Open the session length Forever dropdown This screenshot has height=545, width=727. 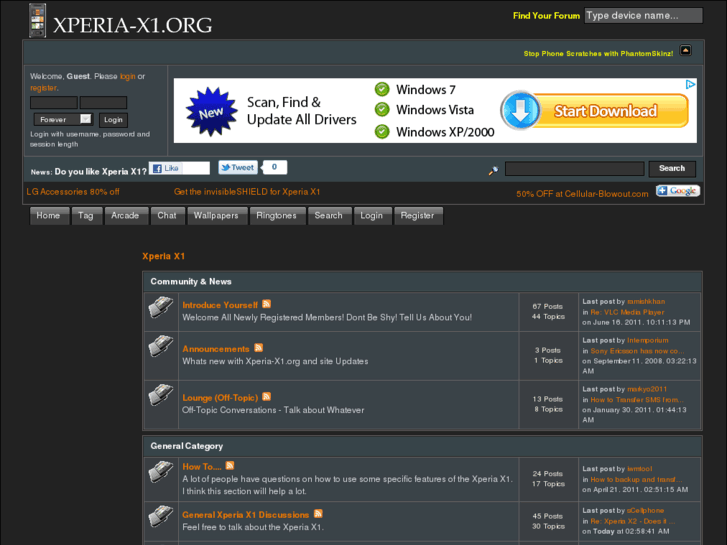click(x=64, y=119)
